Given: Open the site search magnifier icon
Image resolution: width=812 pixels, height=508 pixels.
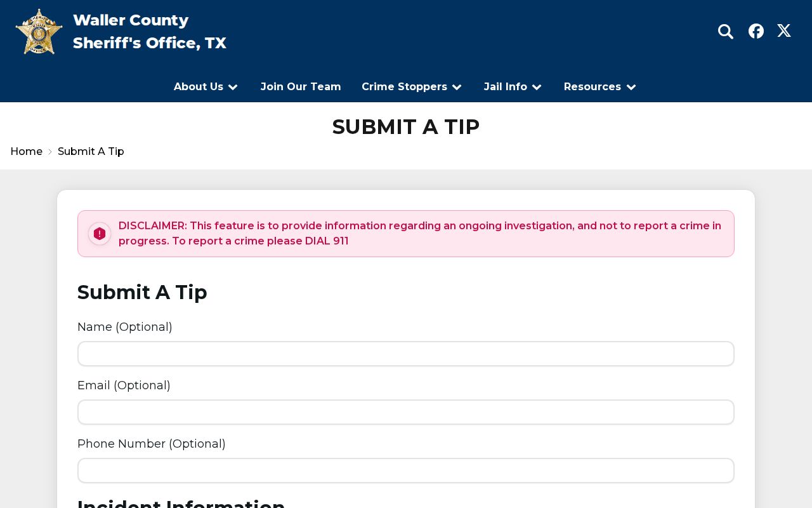Looking at the screenshot, I should 726,31.
